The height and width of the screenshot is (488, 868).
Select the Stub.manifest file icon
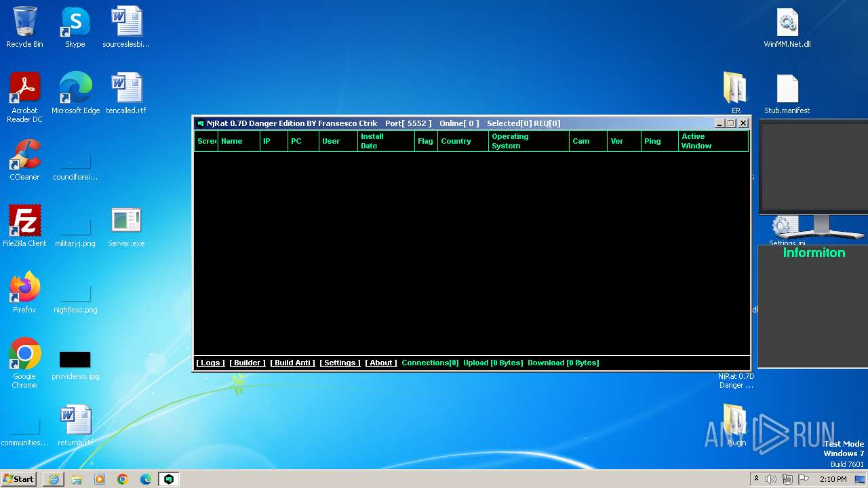click(787, 94)
